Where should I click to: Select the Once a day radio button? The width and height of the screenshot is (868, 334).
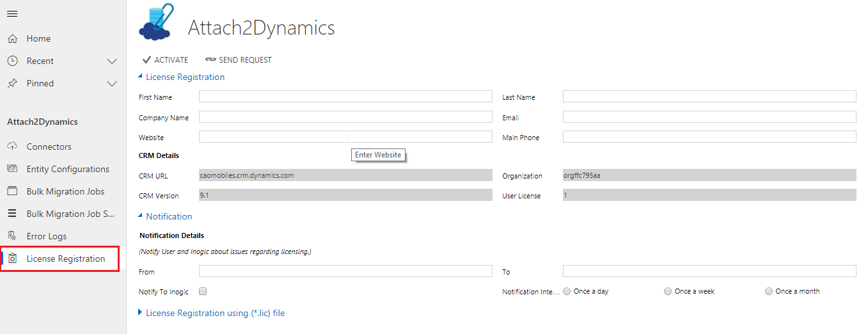[567, 291]
